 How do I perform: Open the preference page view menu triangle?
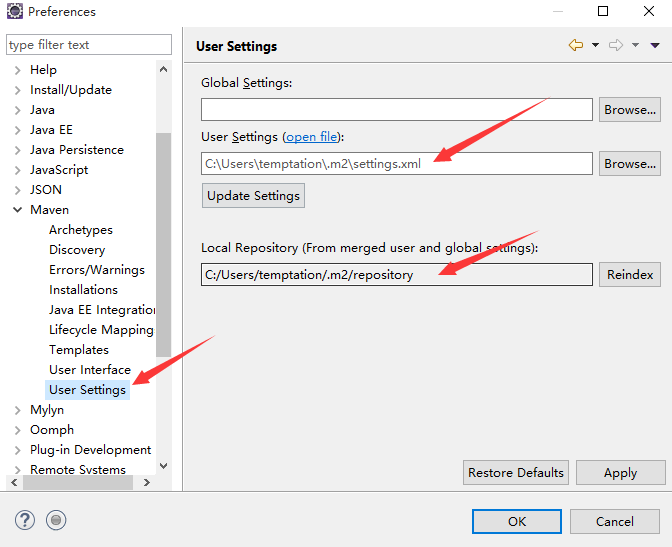click(x=655, y=45)
